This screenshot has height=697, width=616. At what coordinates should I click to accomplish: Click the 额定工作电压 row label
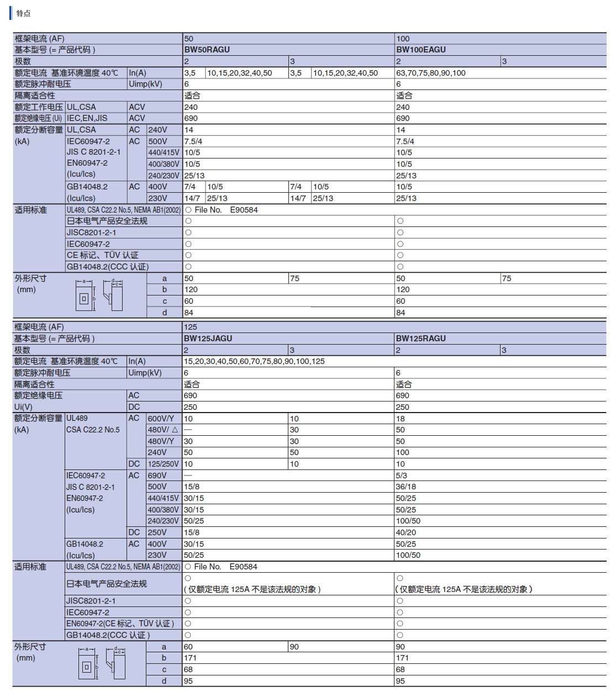click(x=39, y=107)
